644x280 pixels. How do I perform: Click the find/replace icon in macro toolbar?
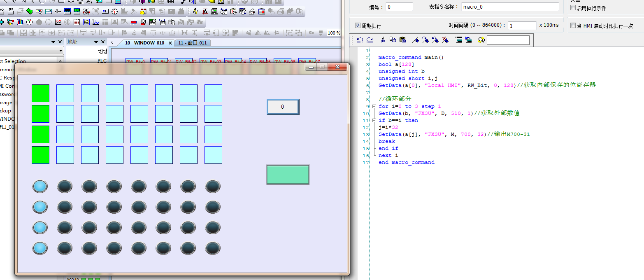[481, 40]
